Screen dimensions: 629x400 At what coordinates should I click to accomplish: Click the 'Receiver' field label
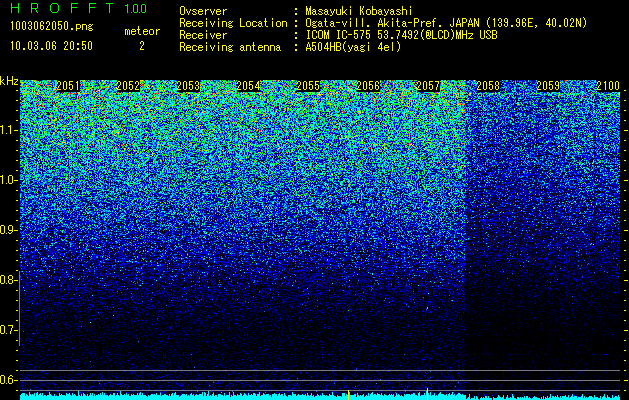point(203,35)
